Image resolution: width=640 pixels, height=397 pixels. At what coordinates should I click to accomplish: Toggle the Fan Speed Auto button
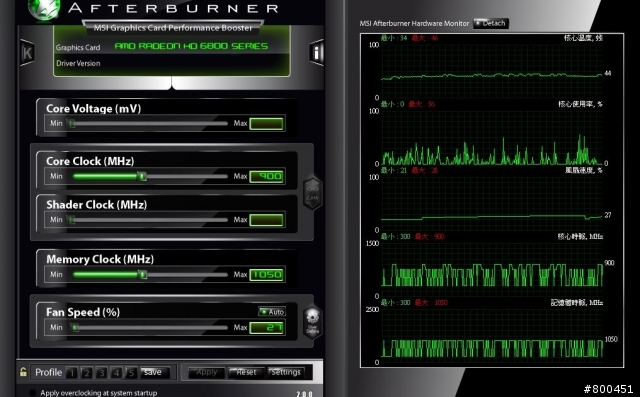(x=272, y=312)
